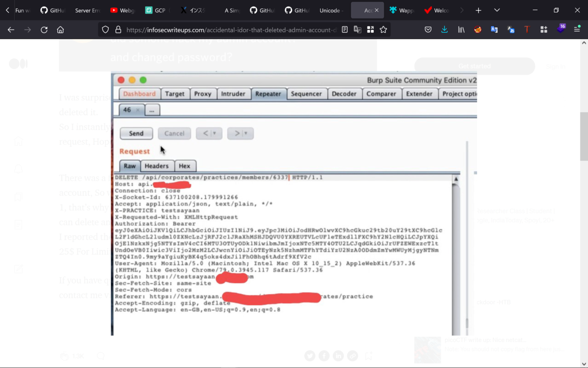Open a new Repeater tab with the ... tab
Screen dimensions: 588x368
click(152, 110)
